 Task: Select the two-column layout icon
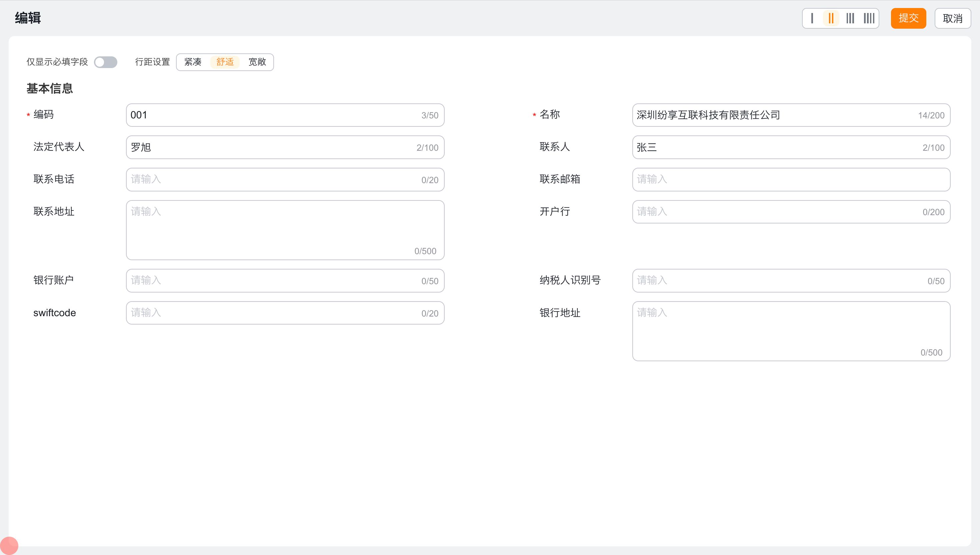[x=831, y=18]
